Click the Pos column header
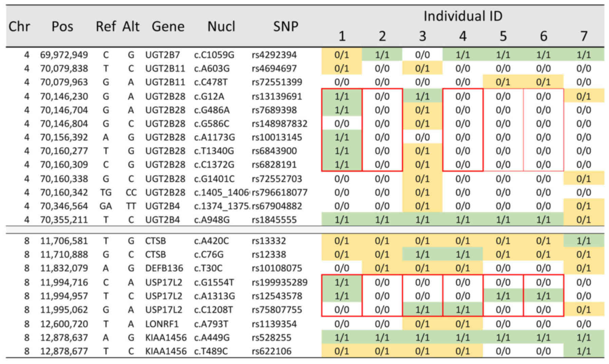Image resolution: width=609 pixels, height=364 pixels. (62, 26)
